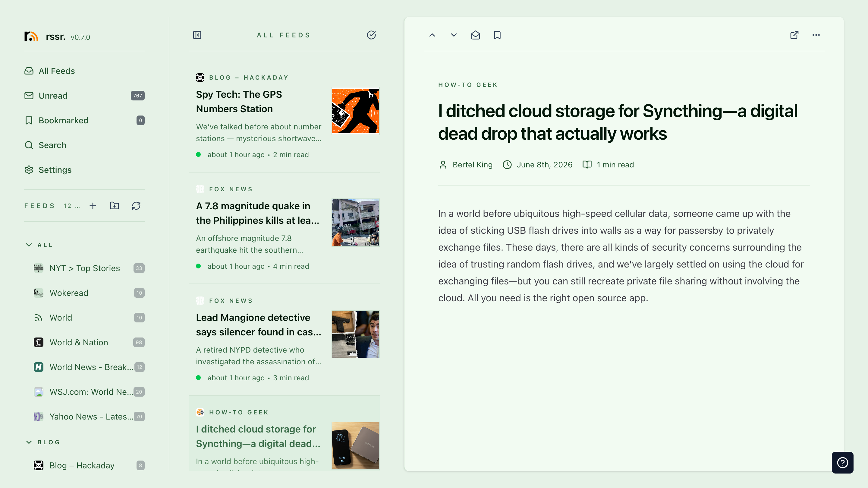Open the Philippines 7.8 quake article

click(284, 228)
